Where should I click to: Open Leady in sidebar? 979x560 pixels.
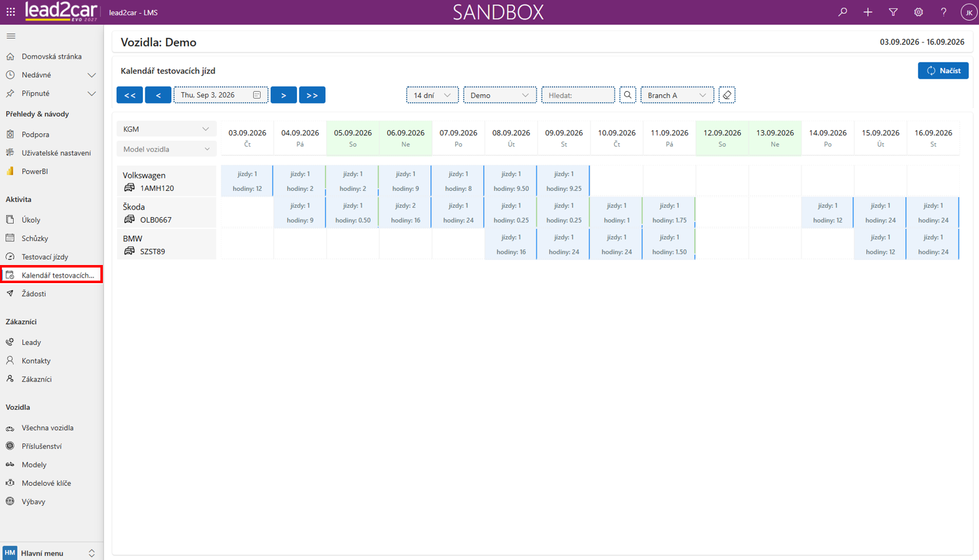pos(52,342)
